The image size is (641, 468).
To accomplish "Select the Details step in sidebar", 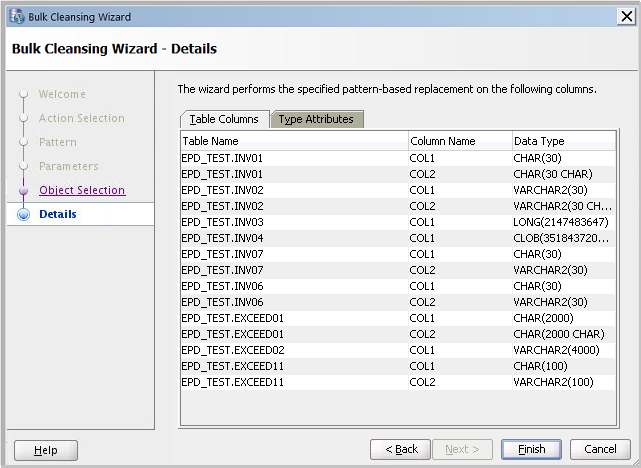I will 58,214.
